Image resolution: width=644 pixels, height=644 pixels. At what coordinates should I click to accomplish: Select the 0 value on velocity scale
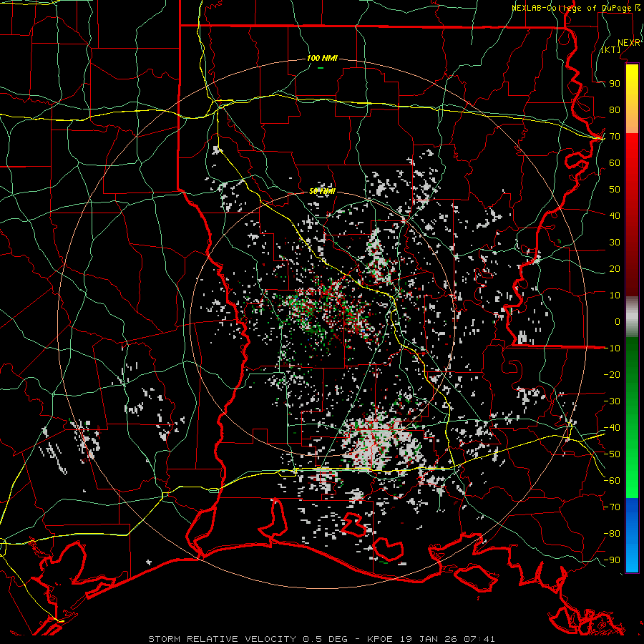tap(618, 321)
